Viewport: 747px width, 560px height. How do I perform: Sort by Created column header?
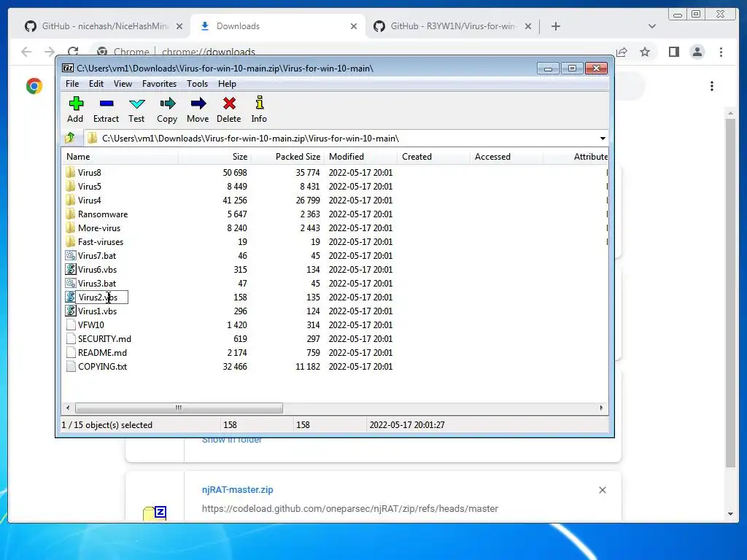click(433, 157)
